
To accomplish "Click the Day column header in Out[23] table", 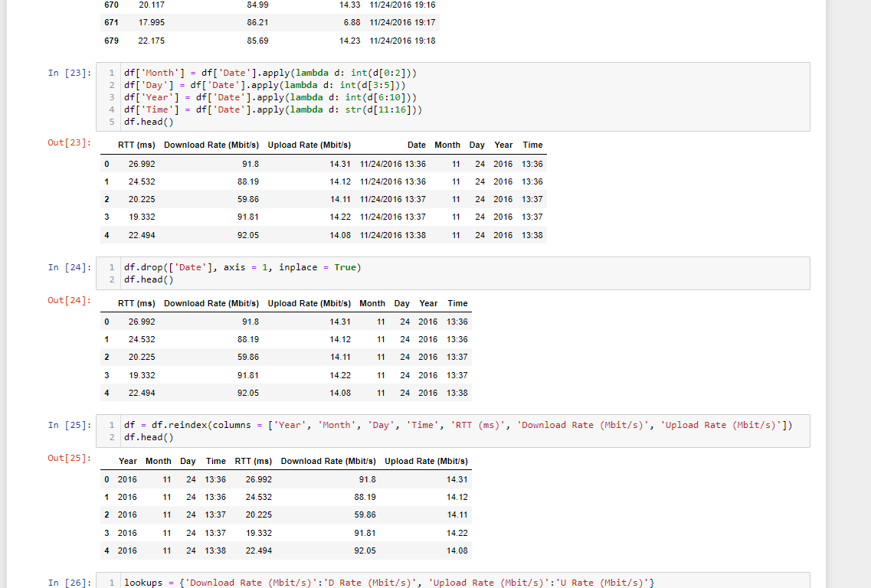I will click(x=476, y=145).
